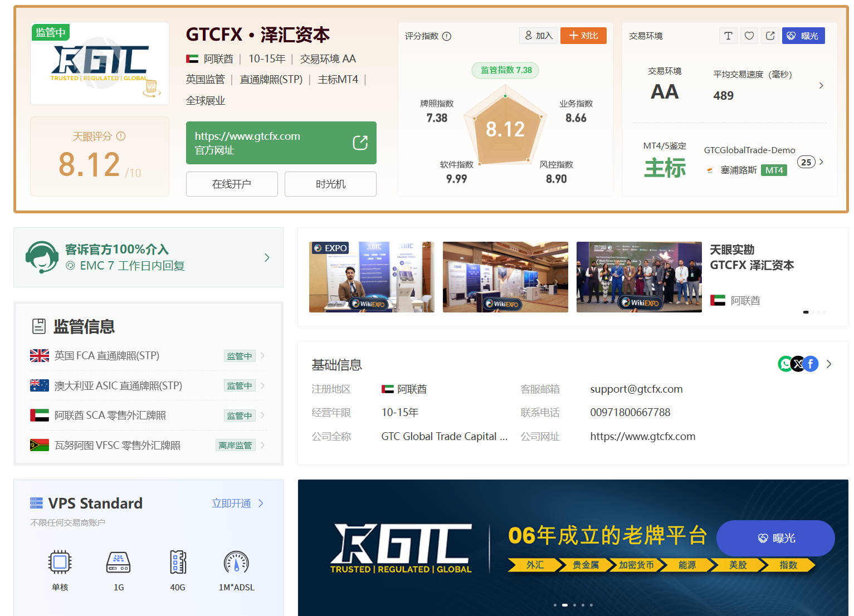Image resolution: width=854 pixels, height=616 pixels.
Task: Click the Vanuatu flag icon
Action: (40, 445)
